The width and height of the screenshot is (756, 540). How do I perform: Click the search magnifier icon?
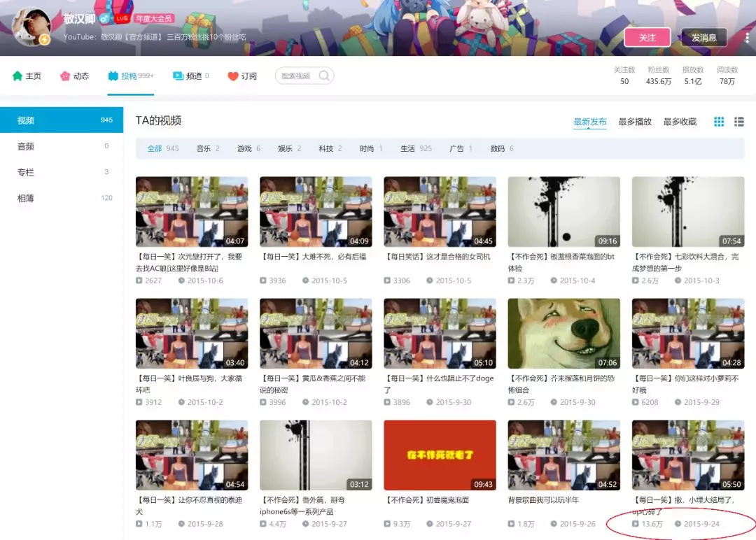(324, 76)
